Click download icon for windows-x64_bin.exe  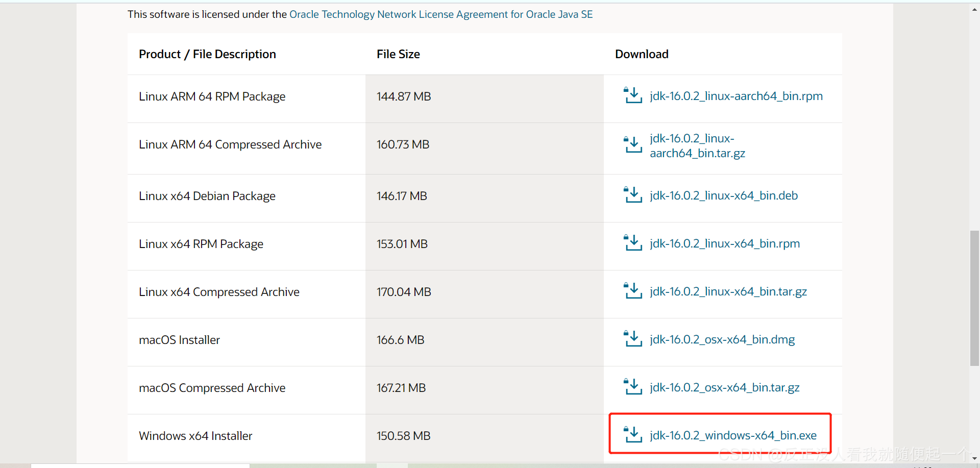coord(633,435)
